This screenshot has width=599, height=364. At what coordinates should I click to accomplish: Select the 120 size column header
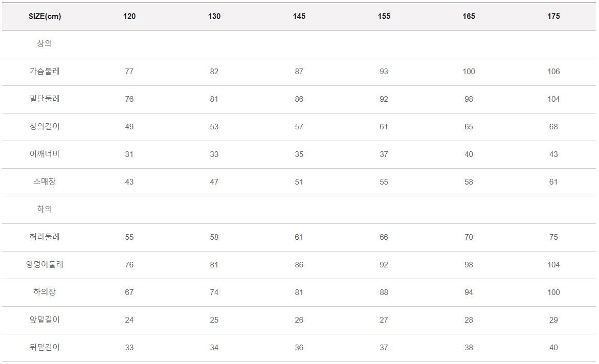pyautogui.click(x=129, y=16)
